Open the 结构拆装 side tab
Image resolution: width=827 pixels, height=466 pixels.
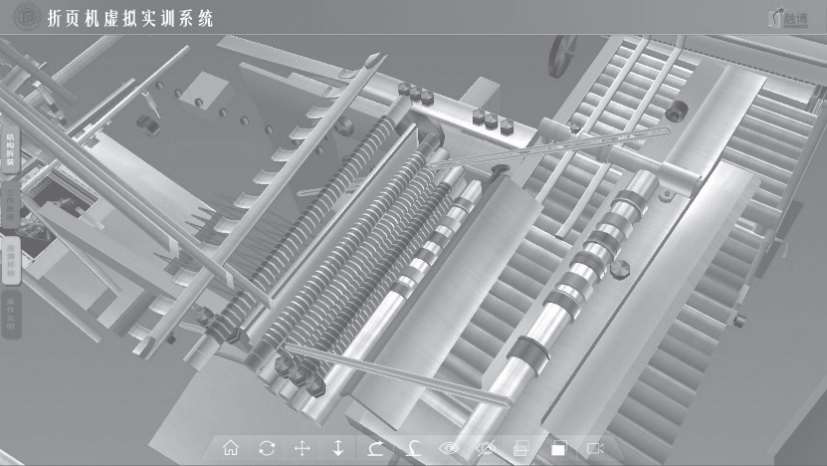(x=11, y=150)
